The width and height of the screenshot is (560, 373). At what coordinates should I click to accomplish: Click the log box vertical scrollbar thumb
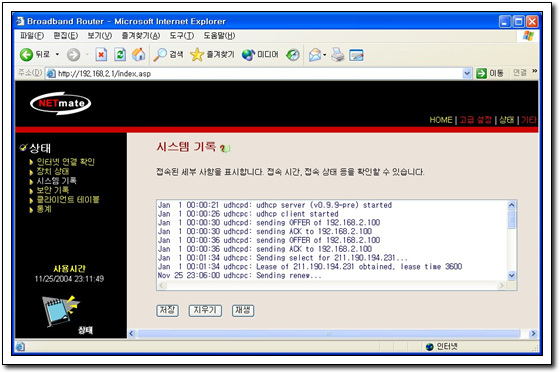point(511,219)
